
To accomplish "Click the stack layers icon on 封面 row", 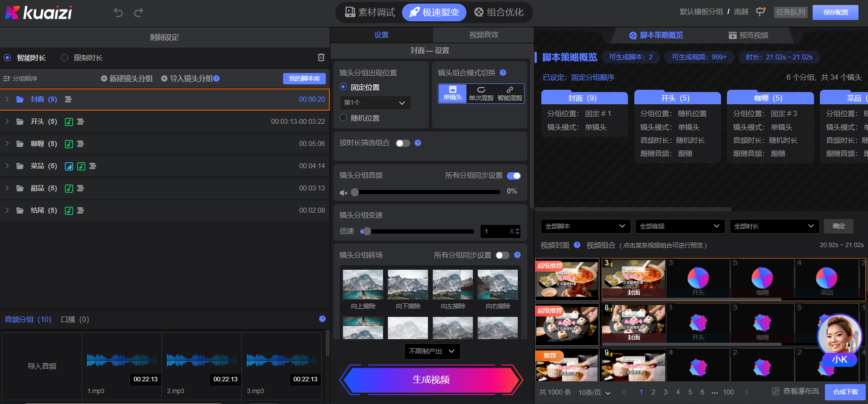I will click(x=68, y=99).
